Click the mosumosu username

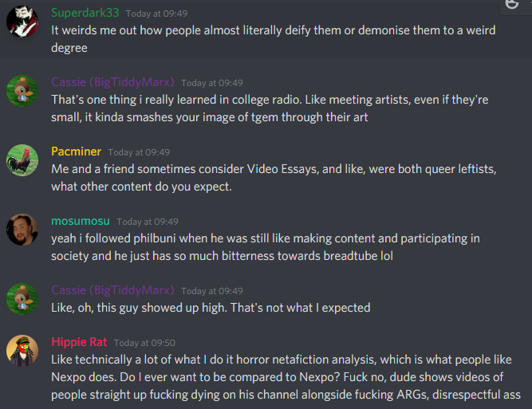[x=81, y=221]
